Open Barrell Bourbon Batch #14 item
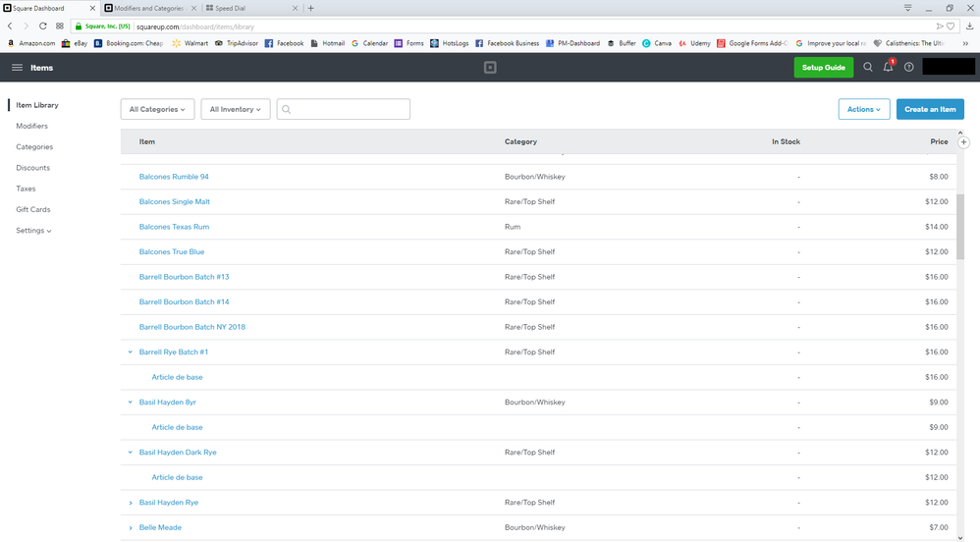This screenshot has height=542, width=980. coord(184,302)
